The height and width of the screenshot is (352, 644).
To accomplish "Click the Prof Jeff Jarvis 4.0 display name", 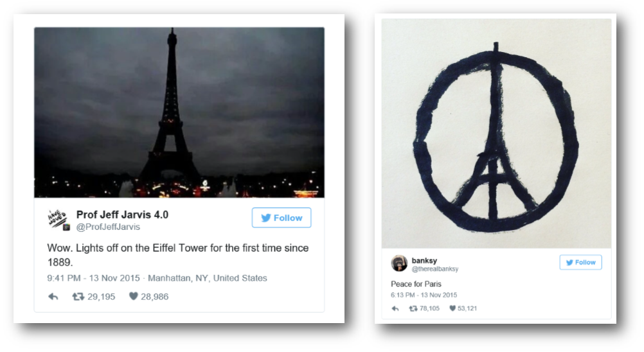I will (x=122, y=215).
